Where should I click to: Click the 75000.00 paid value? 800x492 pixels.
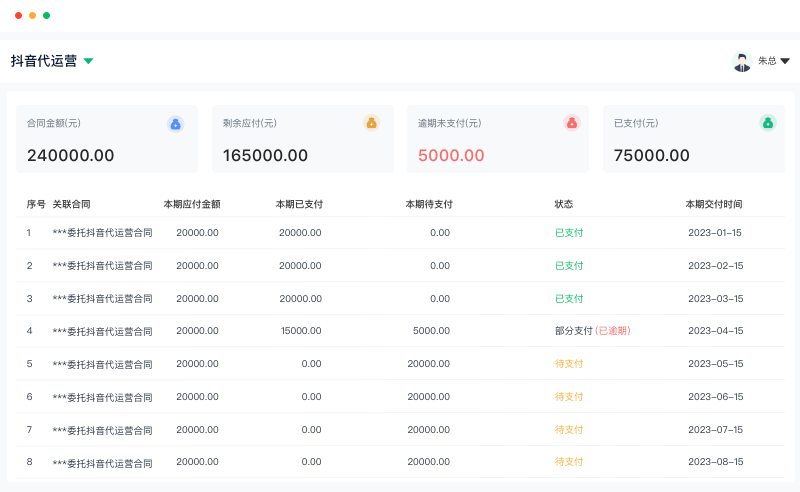click(x=652, y=155)
